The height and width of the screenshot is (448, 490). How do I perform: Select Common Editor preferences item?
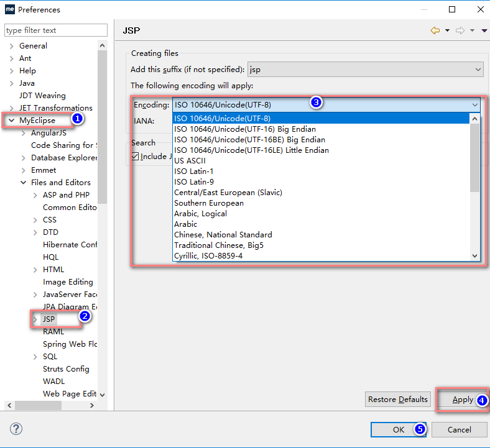click(x=70, y=208)
